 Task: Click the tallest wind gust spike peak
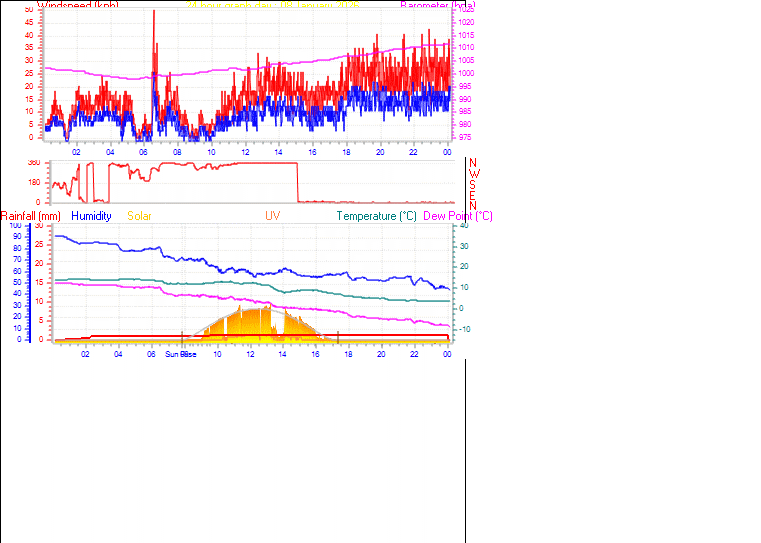coord(154,12)
